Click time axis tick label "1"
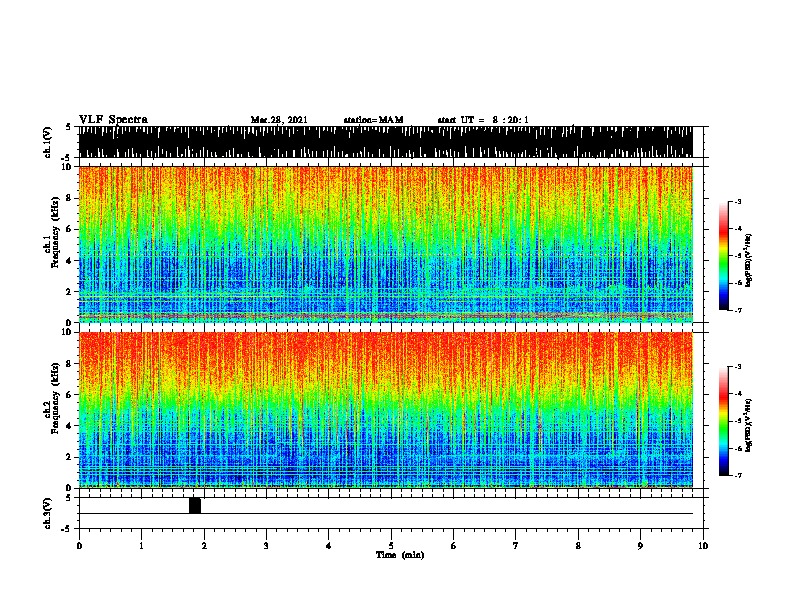 (x=141, y=545)
